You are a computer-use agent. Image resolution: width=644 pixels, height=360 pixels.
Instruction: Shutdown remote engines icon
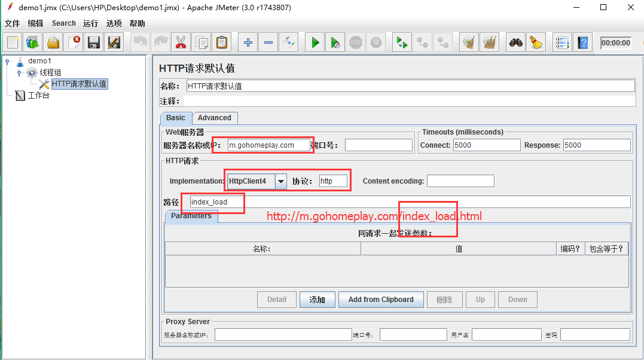(442, 42)
